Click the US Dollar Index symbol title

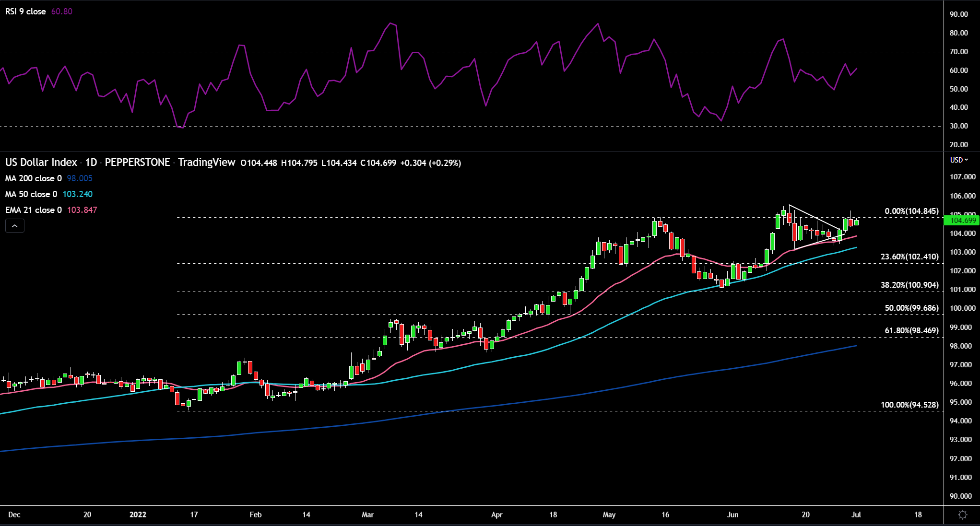tap(41, 163)
